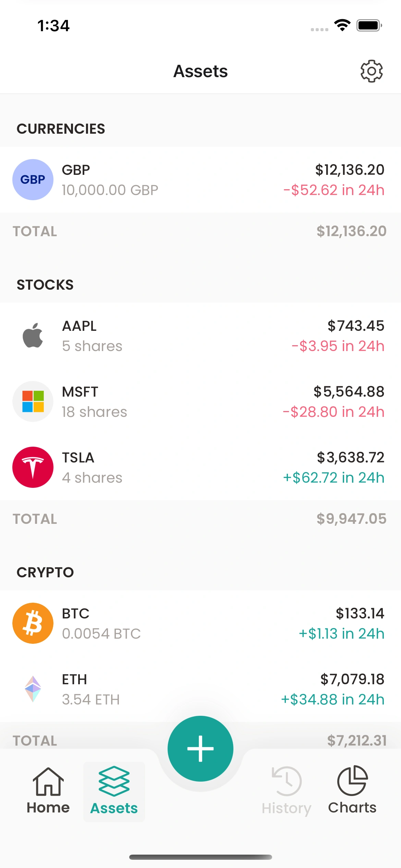The image size is (401, 868).
Task: Click the Ethereum logo icon
Action: pos(33,689)
